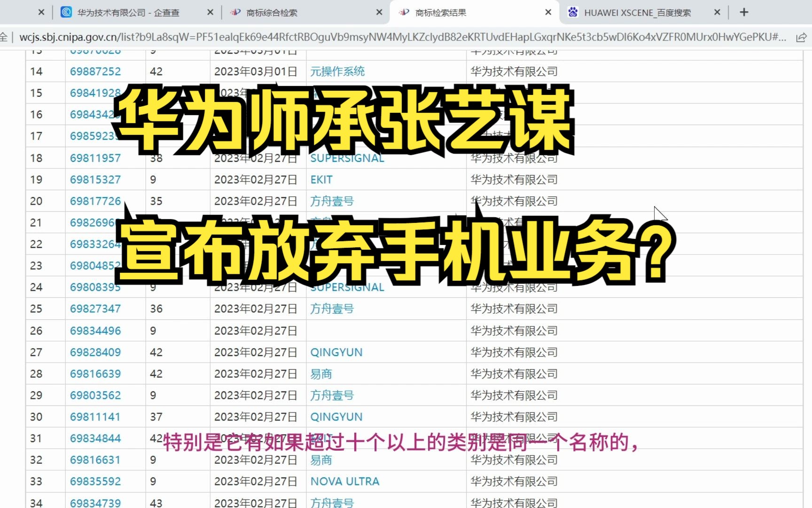Click row number 27 in the results table
812x508 pixels.
pos(36,352)
